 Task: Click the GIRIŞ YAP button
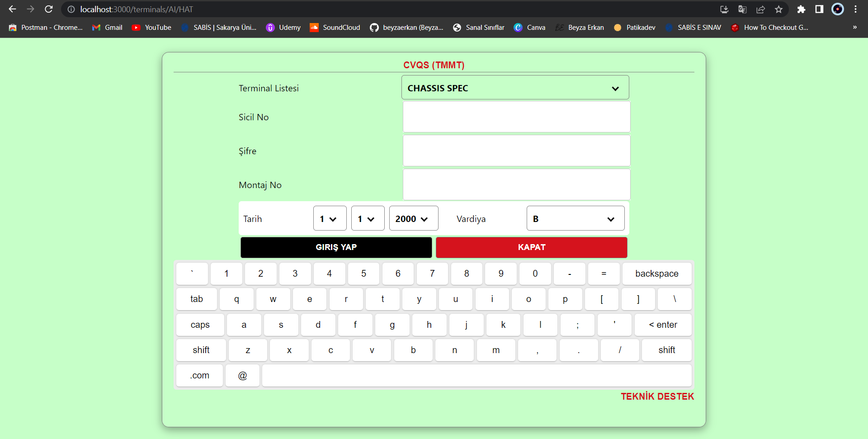click(336, 247)
